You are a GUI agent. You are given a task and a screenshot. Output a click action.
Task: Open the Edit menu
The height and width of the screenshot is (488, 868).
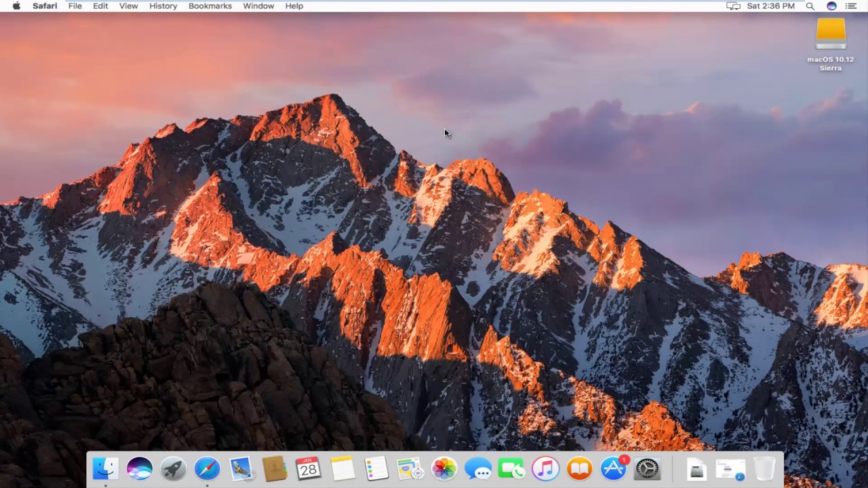pos(100,6)
